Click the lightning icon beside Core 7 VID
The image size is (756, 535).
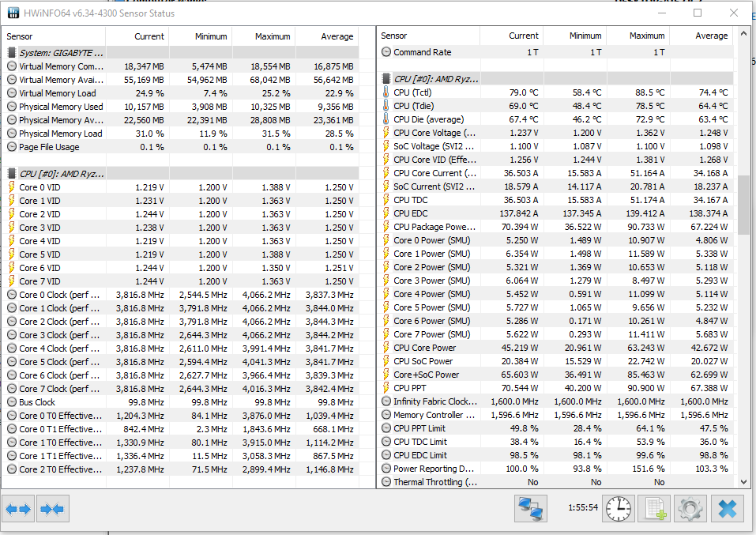pos(12,281)
